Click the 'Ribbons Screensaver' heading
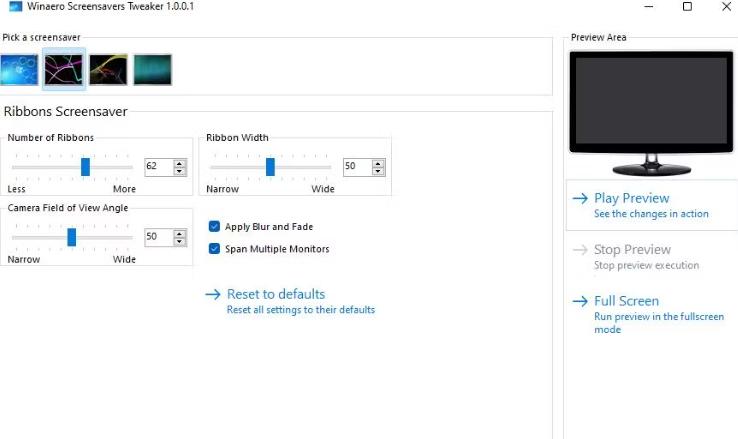The width and height of the screenshot is (738, 439). pos(65,112)
